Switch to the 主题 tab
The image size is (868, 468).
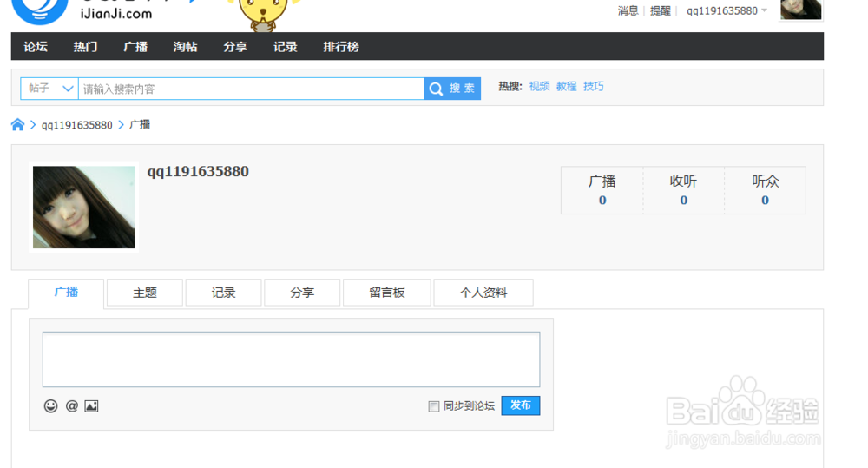point(144,293)
